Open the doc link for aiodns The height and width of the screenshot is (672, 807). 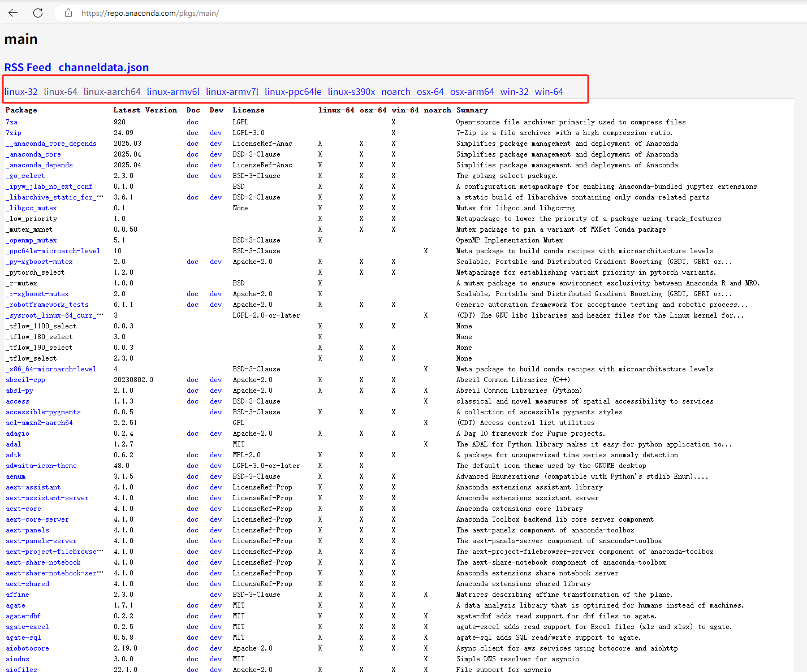click(x=192, y=659)
